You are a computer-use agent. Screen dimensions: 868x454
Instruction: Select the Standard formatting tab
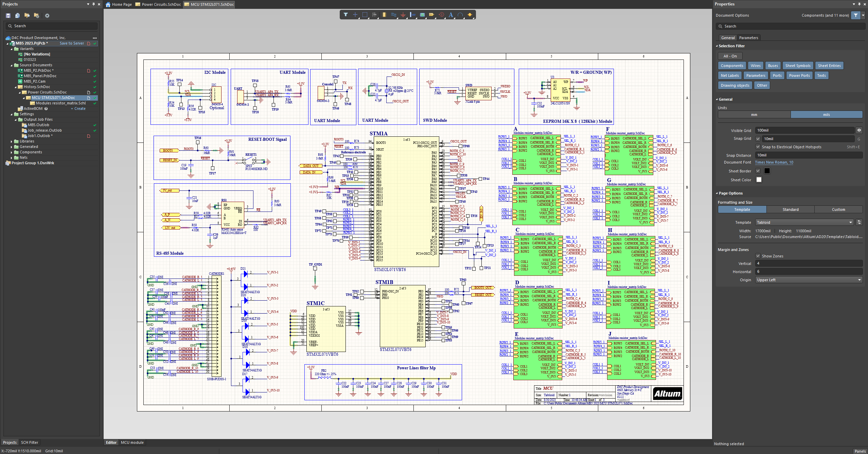point(791,209)
